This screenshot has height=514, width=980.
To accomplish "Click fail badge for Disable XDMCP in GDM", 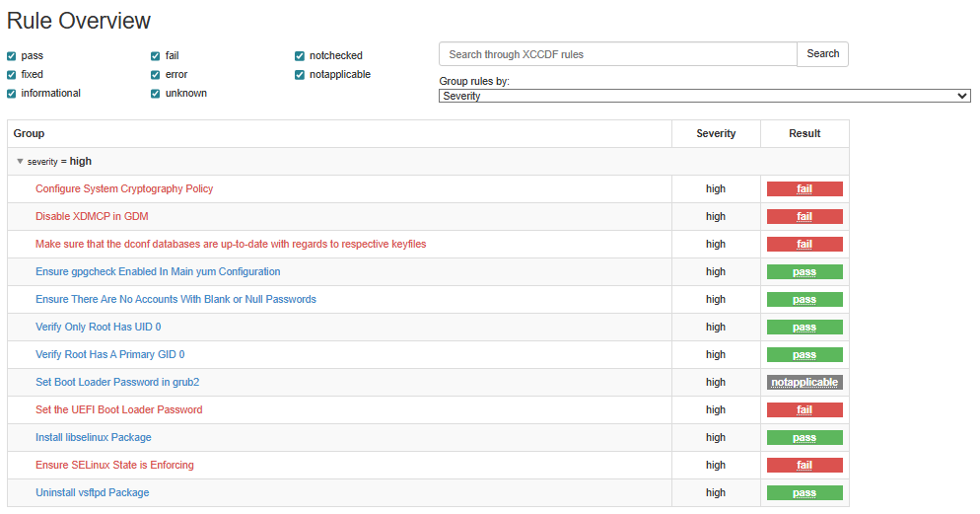I will click(x=805, y=217).
